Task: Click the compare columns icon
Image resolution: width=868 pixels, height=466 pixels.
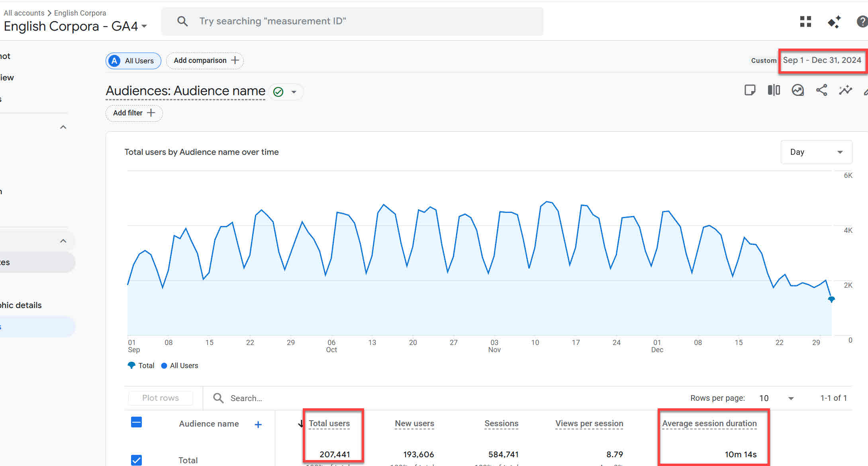Action: coord(774,90)
